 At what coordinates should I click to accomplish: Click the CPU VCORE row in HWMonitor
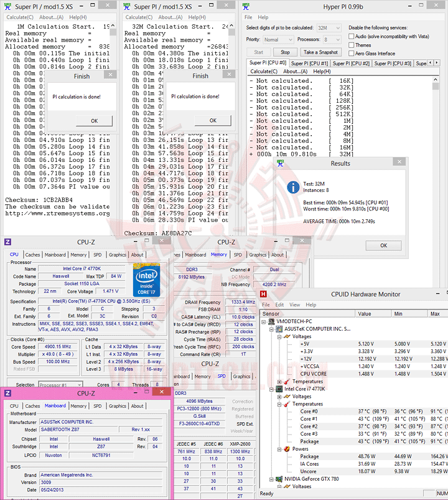pyautogui.click(x=353, y=374)
